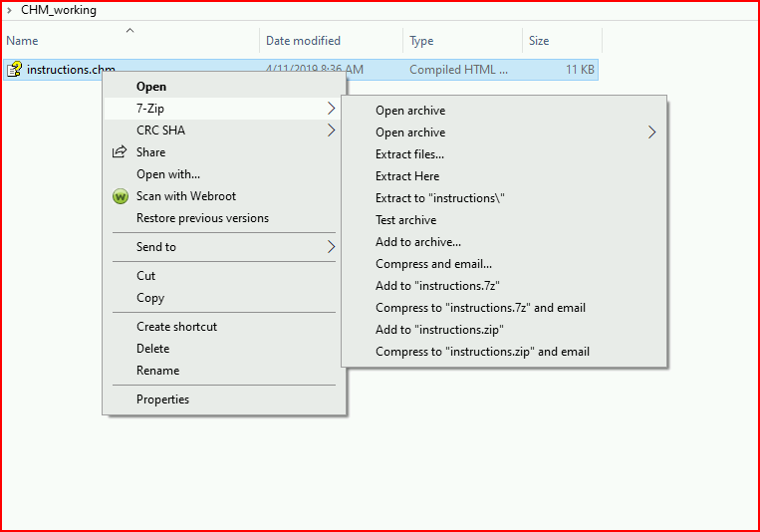Select Add to "instructions.zip"
The width and height of the screenshot is (760, 532).
439,330
